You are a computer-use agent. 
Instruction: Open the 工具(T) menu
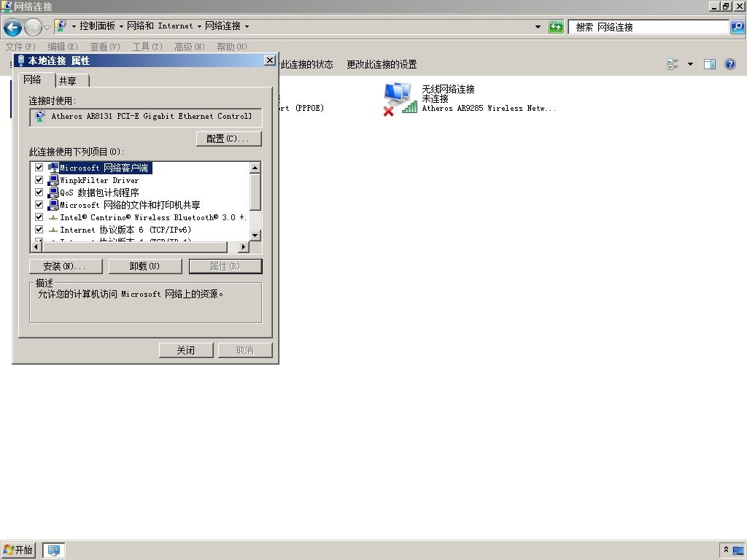147,47
